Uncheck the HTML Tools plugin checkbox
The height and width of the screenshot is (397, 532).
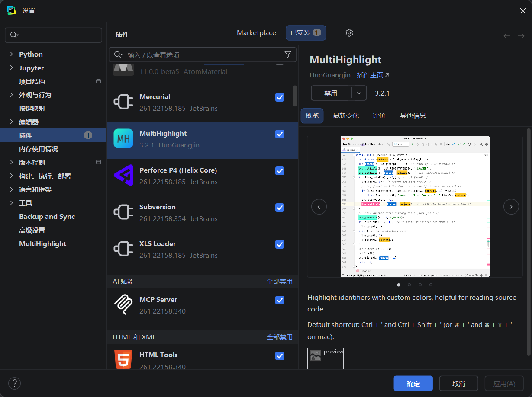click(280, 356)
